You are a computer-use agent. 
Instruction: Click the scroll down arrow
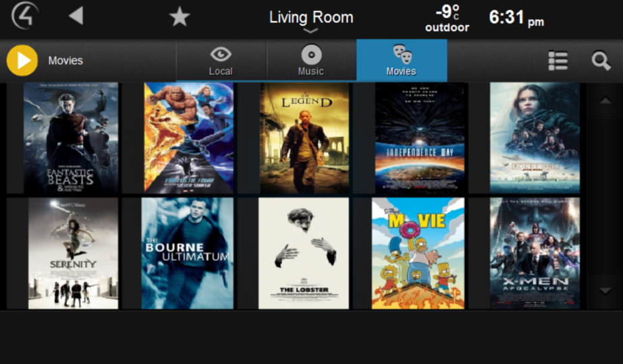coord(605,292)
